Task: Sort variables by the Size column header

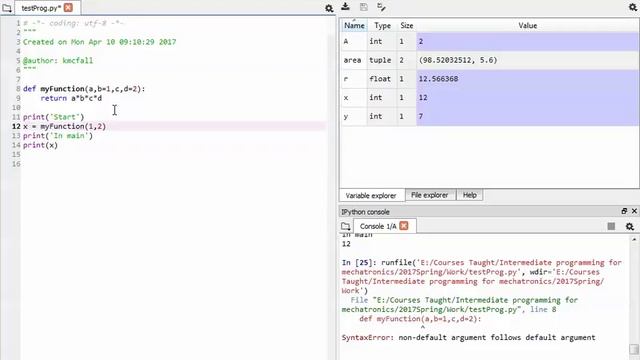Action: pos(407,25)
